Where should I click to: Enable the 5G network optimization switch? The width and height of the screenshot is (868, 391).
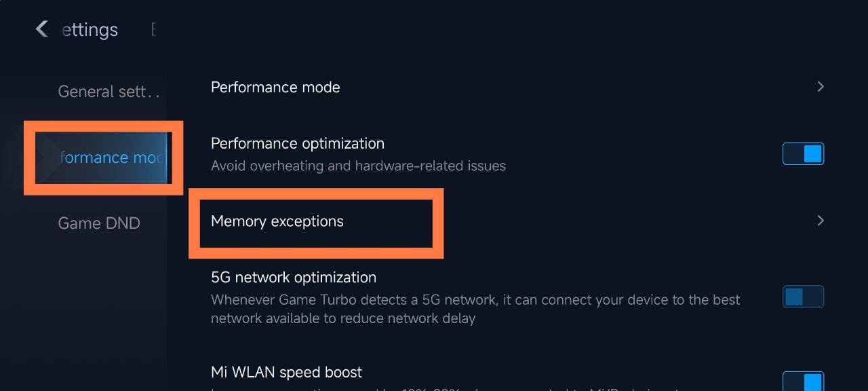804,297
